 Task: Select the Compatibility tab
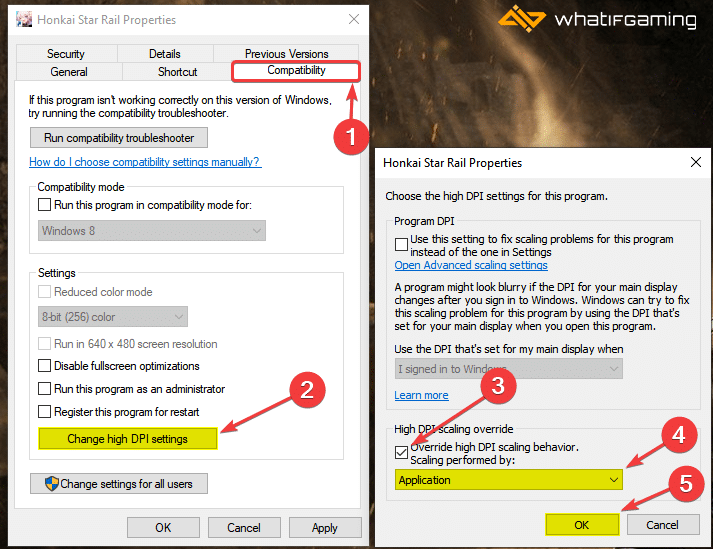coord(296,71)
